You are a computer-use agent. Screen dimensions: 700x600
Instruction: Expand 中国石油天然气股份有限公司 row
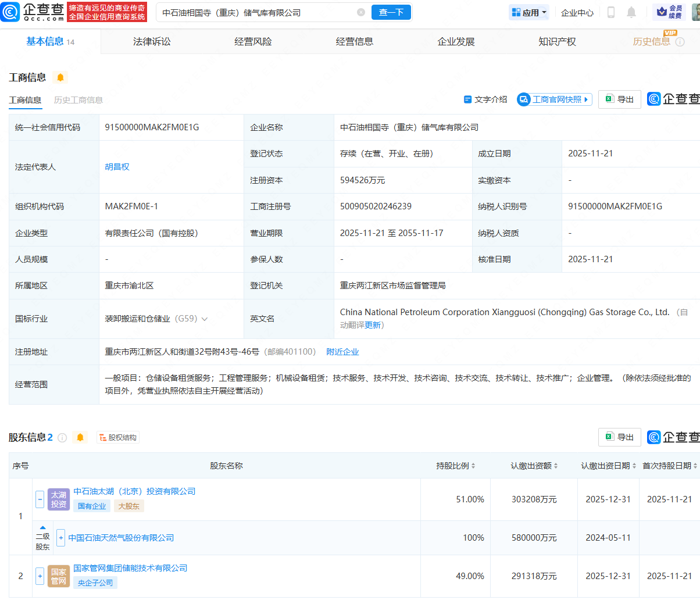(x=61, y=538)
